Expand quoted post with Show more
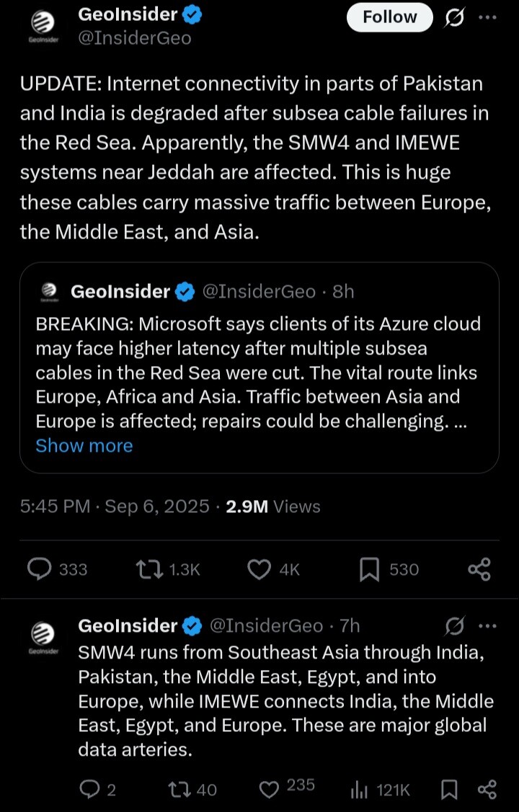Image resolution: width=519 pixels, height=812 pixels. (84, 446)
